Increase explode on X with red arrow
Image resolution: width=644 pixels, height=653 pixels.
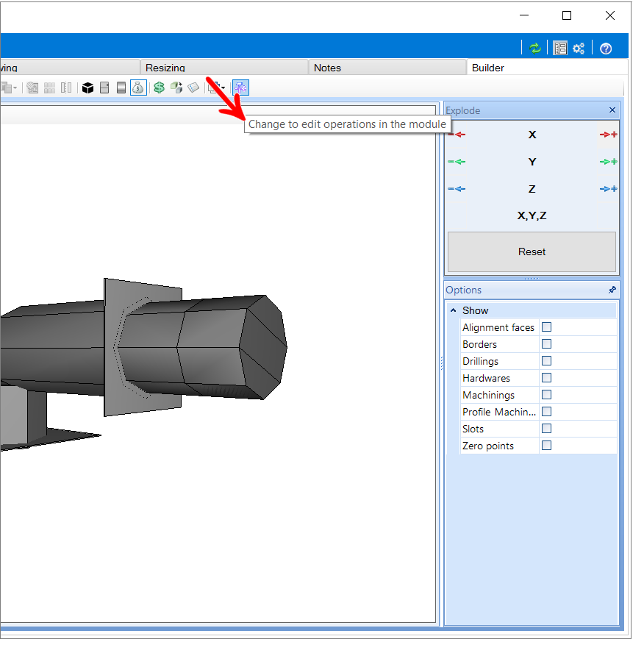pyautogui.click(x=608, y=135)
